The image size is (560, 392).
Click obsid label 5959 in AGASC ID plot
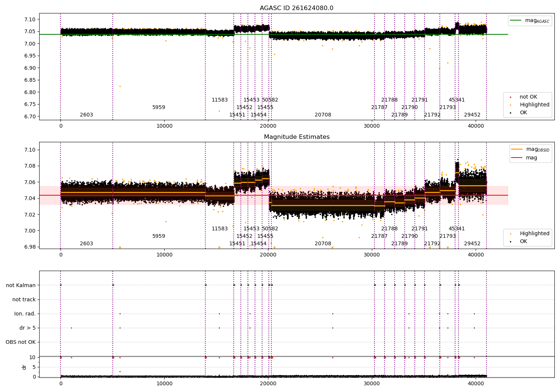[x=159, y=108]
